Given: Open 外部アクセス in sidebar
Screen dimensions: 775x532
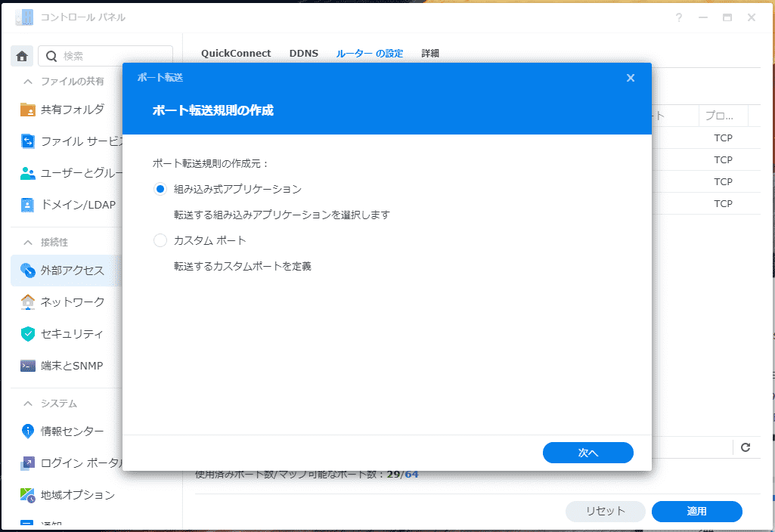Looking at the screenshot, I should [72, 271].
